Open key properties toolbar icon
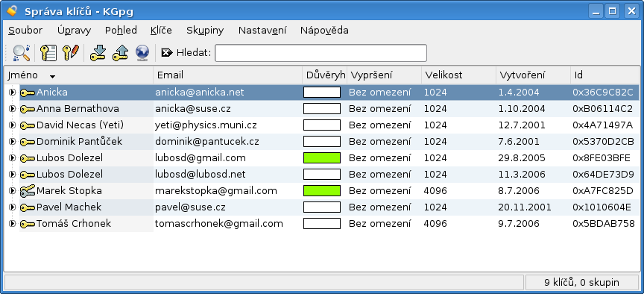The height and width of the screenshot is (294, 644). coord(48,53)
